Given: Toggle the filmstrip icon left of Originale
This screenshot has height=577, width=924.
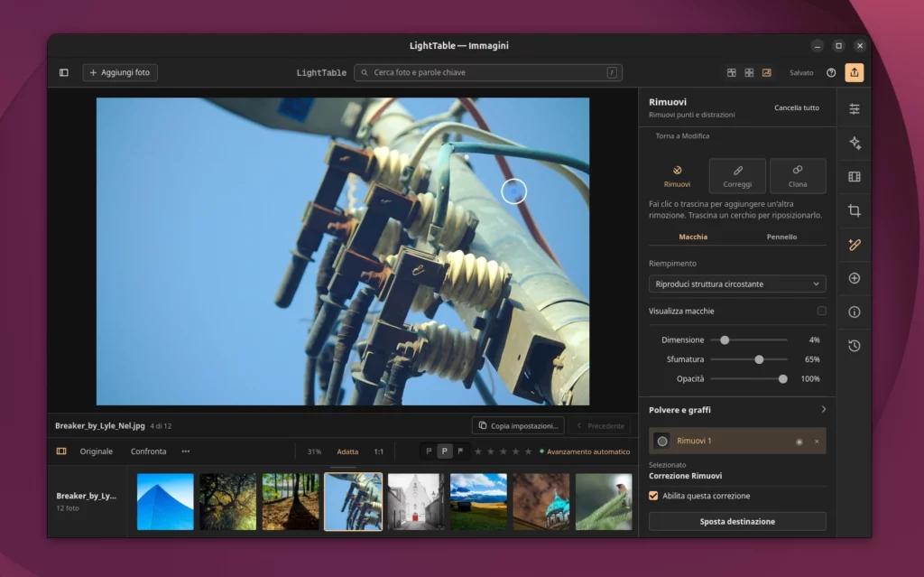Looking at the screenshot, I should (61, 451).
